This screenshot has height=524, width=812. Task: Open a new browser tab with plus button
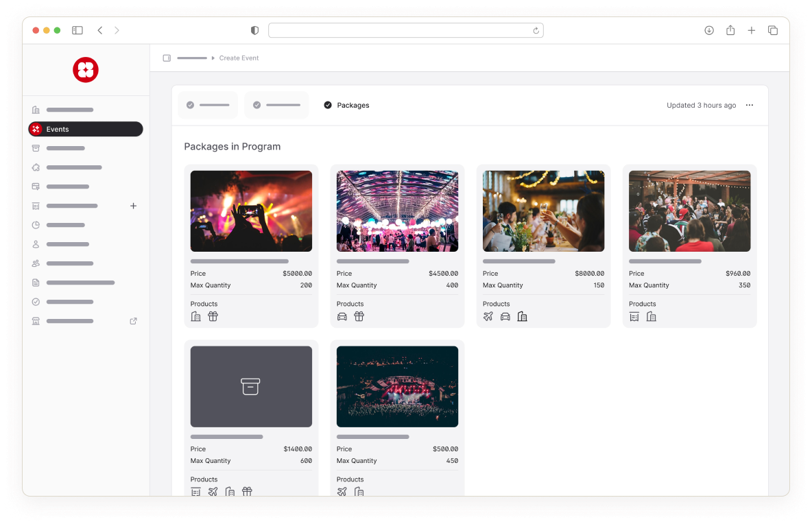[752, 30]
